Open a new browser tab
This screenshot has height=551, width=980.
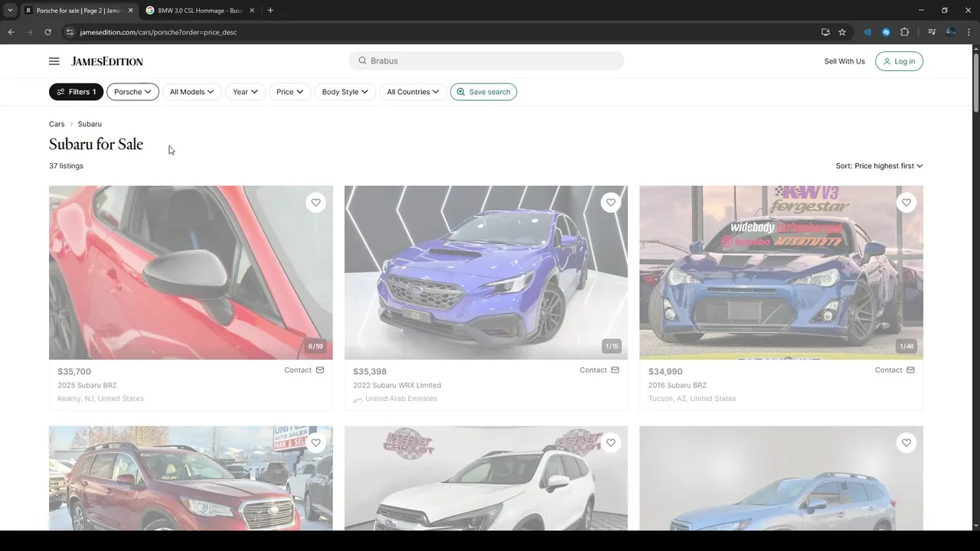pos(270,11)
